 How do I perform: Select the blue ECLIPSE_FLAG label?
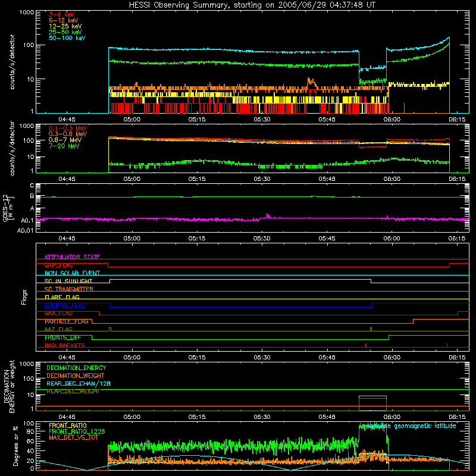point(65,305)
